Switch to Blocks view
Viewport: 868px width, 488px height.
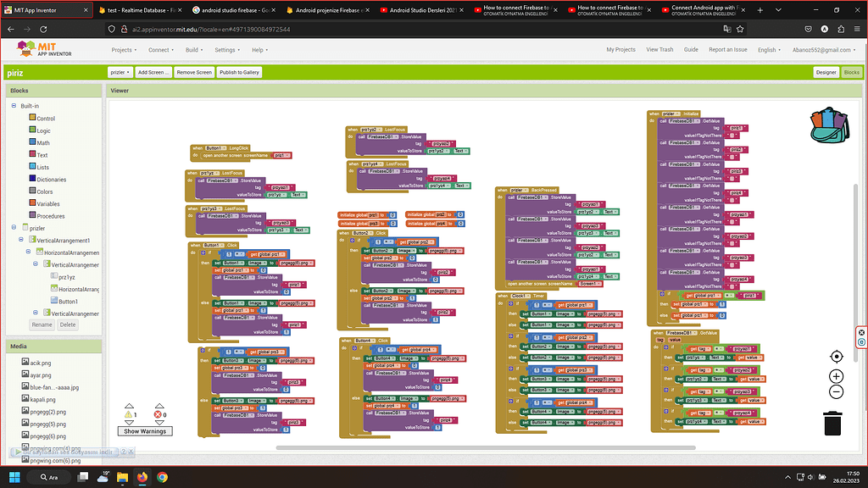(x=851, y=73)
